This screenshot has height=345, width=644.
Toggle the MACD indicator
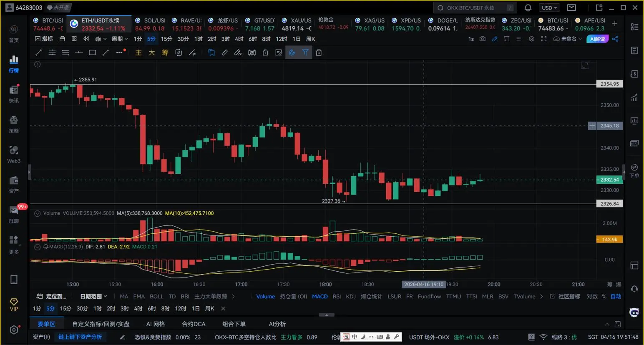pos(320,296)
